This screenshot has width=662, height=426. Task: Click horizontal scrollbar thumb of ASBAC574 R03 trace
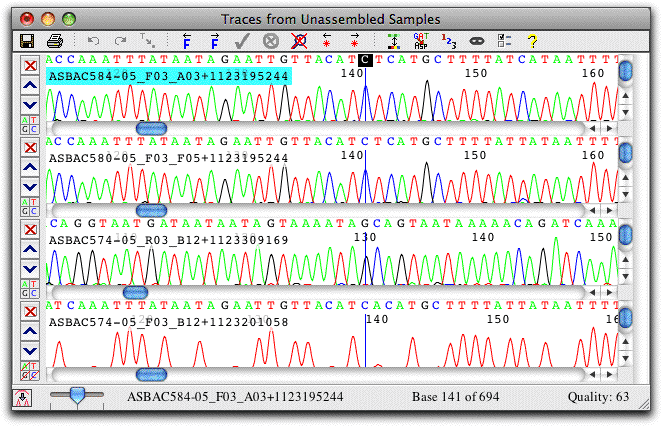pyautogui.click(x=135, y=292)
